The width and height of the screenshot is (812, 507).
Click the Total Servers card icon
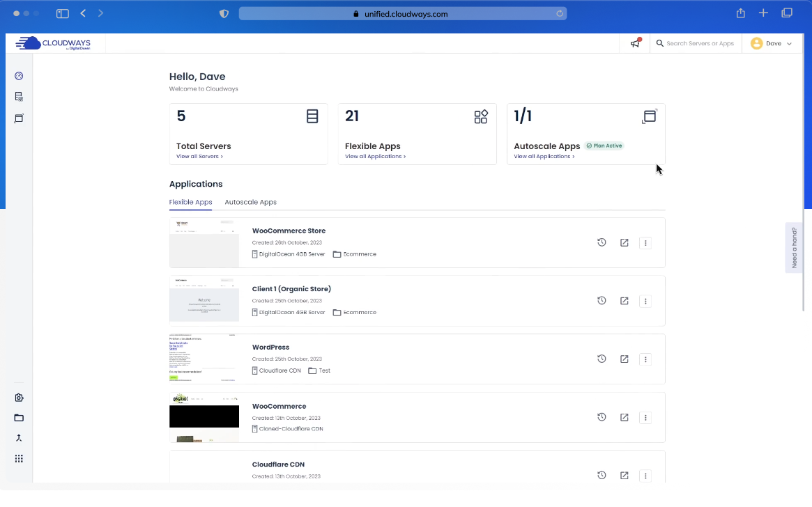[312, 116]
